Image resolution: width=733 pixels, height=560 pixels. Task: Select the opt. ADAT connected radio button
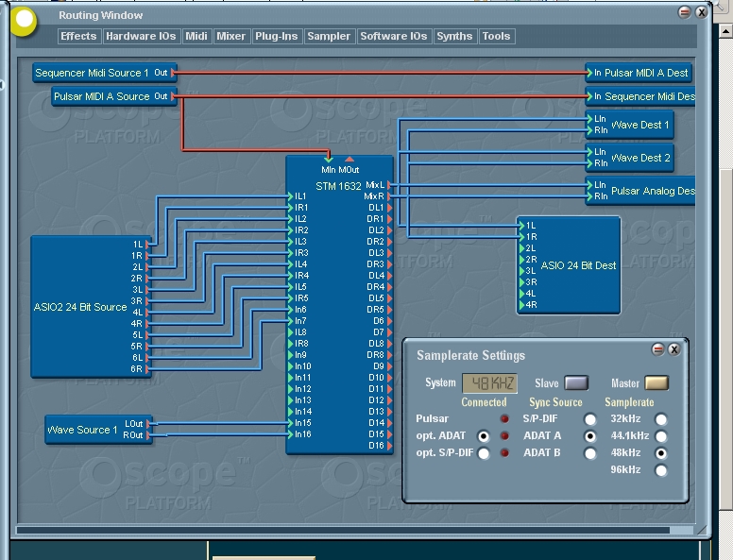point(484,436)
